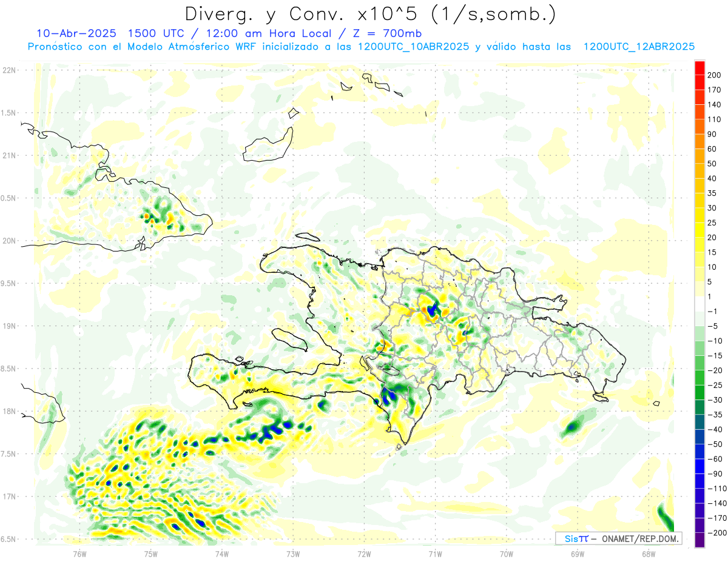Click the 9.5N latitude label
This screenshot has width=728, height=562.
click(8, 284)
